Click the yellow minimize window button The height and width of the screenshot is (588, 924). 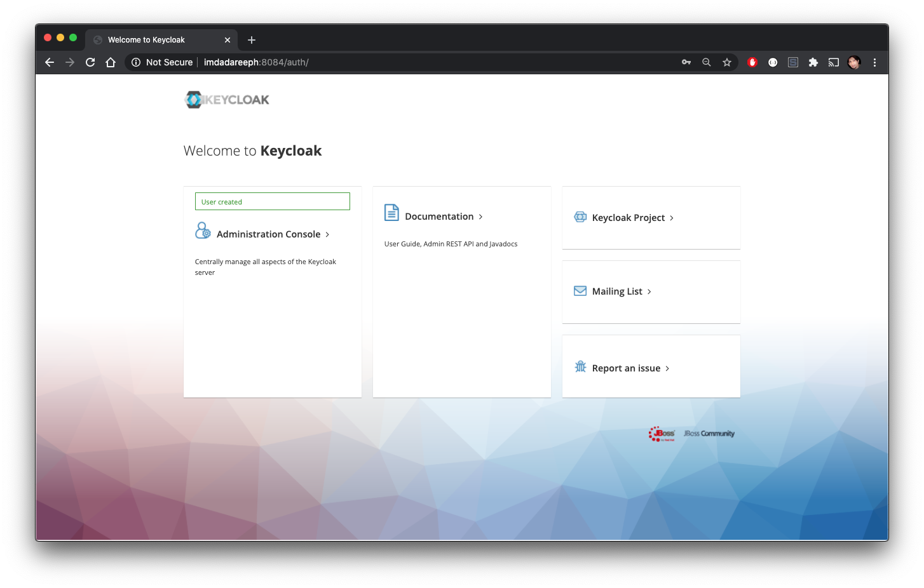point(60,37)
